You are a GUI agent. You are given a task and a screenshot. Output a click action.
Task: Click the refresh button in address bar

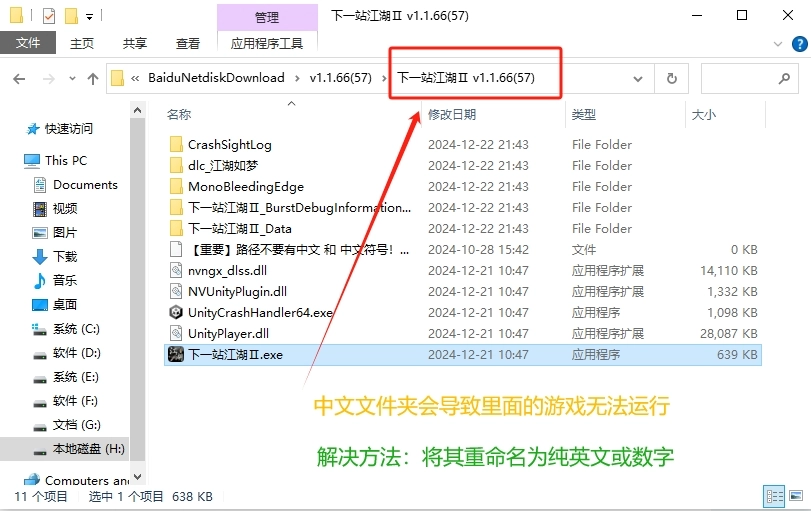[672, 78]
